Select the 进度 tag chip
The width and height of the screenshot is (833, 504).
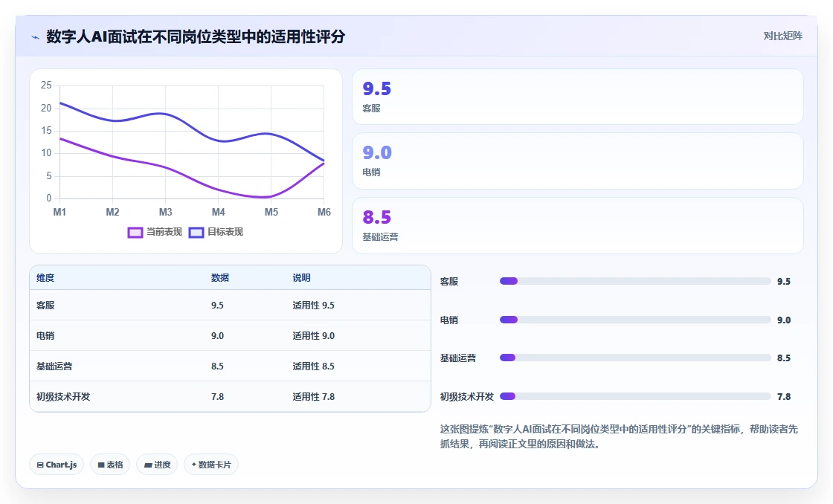tap(157, 465)
